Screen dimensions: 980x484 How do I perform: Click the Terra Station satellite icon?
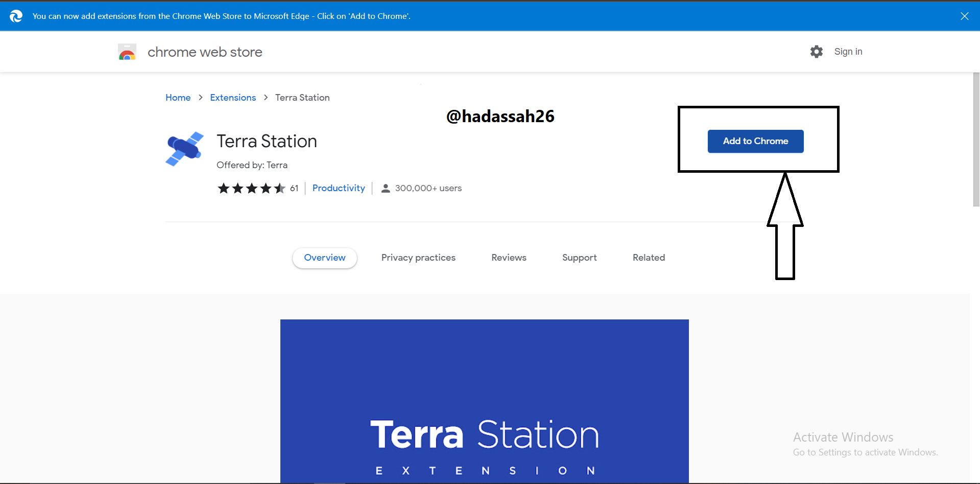(x=184, y=149)
